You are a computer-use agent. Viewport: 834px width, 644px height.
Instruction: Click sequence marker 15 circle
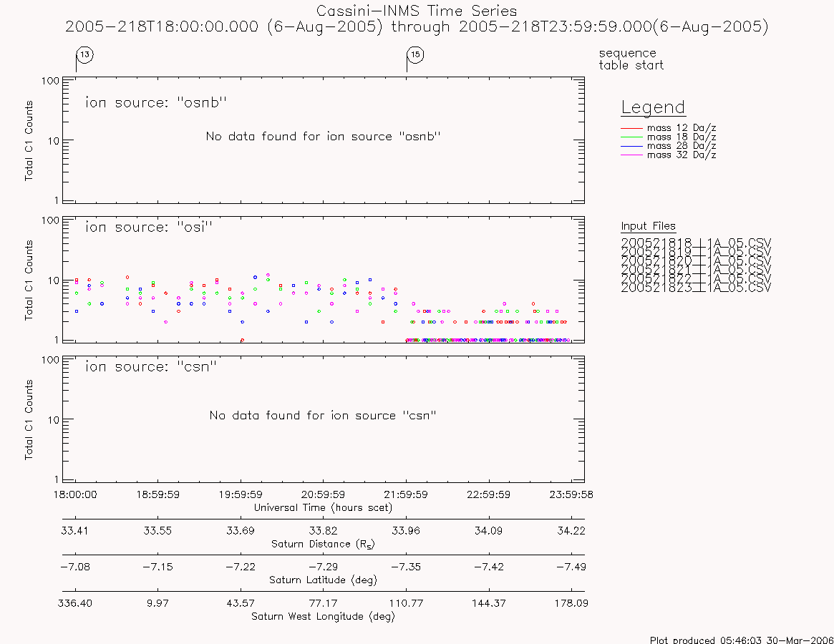click(415, 55)
